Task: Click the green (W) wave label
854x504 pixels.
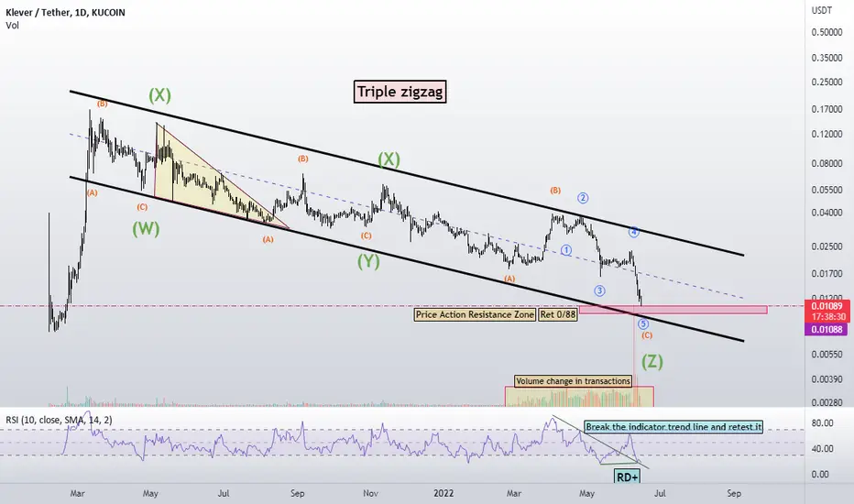Action: tap(146, 228)
